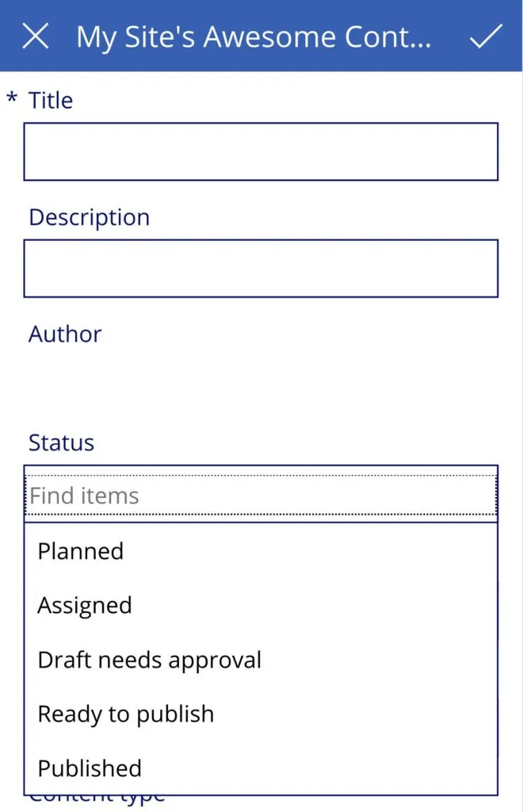
Task: Click the partially hidden Content type label
Action: (97, 799)
